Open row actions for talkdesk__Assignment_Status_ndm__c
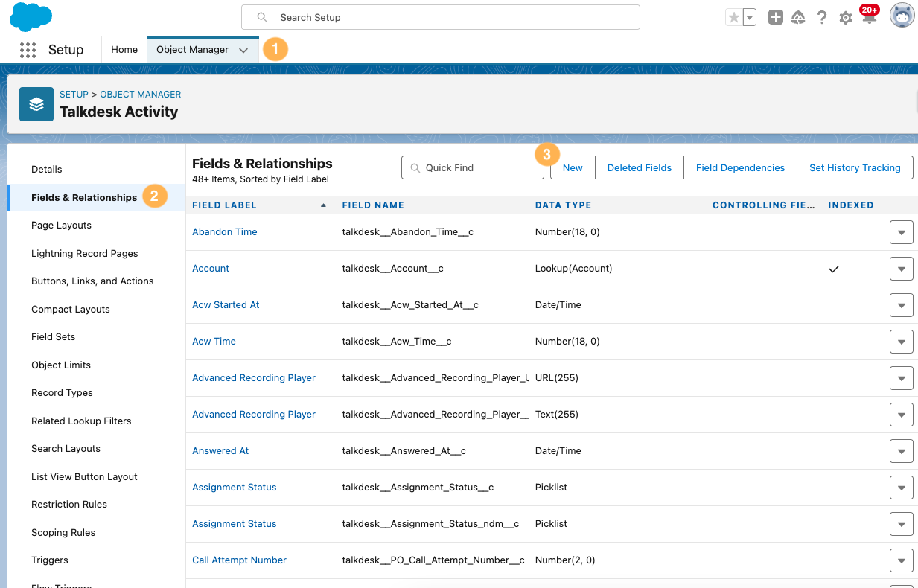Screen dimensions: 918x588 tap(902, 524)
